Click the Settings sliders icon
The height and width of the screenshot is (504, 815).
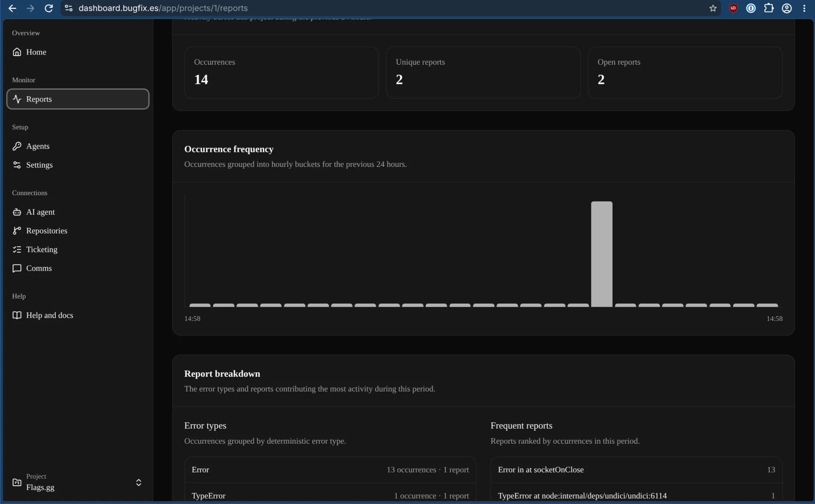17,165
